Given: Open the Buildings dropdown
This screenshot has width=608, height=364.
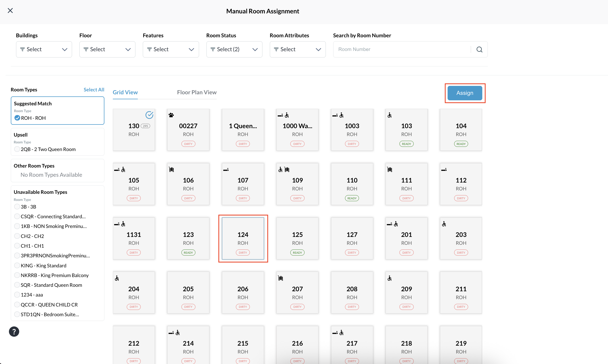Looking at the screenshot, I should (x=44, y=49).
